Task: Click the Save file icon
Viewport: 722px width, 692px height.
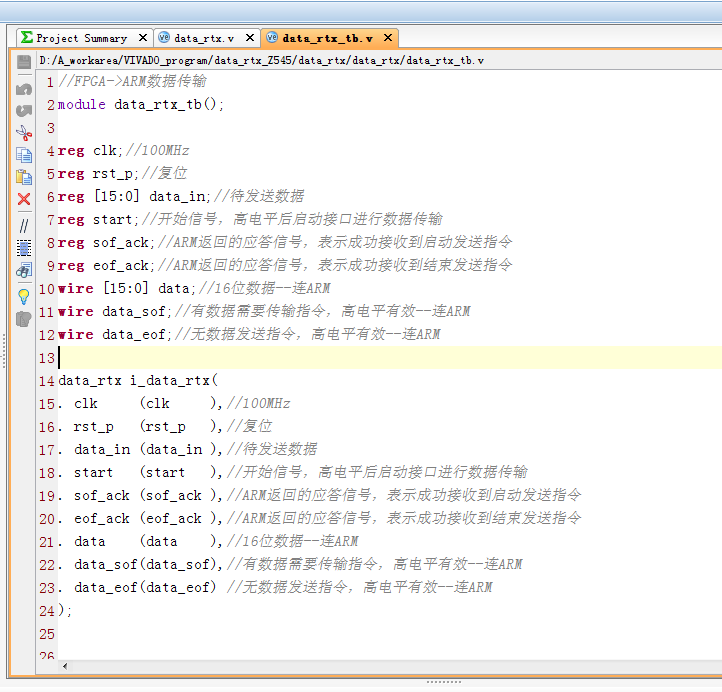Action: [x=24, y=62]
